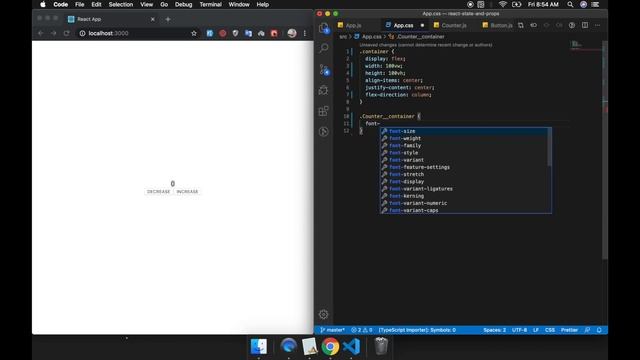
Task: Open the Terminal menu
Action: (x=211, y=4)
